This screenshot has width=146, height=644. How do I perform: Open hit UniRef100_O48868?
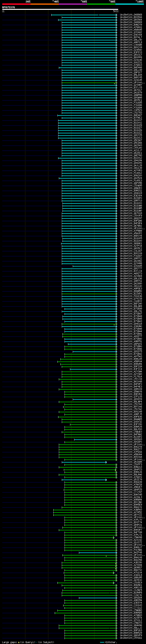click(x=131, y=15)
